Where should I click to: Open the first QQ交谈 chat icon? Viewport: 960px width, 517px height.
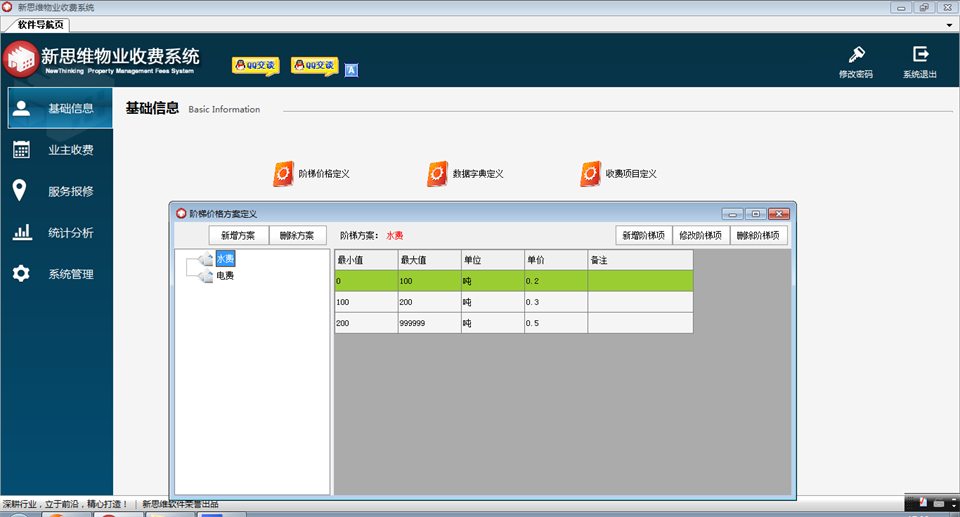pos(255,66)
